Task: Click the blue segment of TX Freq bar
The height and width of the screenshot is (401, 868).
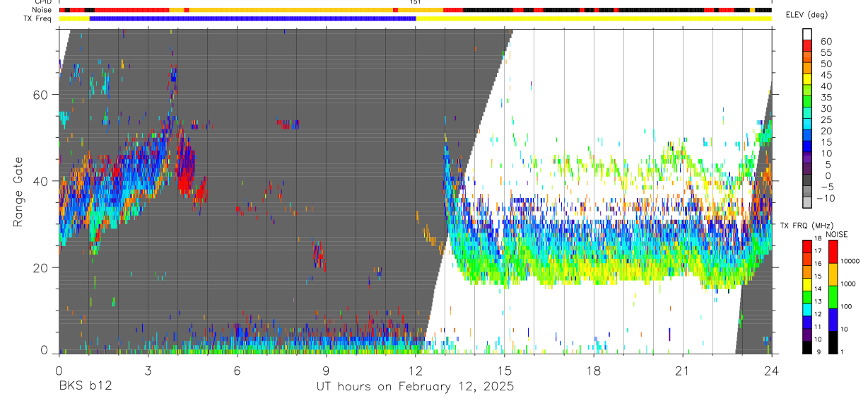Action: pyautogui.click(x=253, y=18)
